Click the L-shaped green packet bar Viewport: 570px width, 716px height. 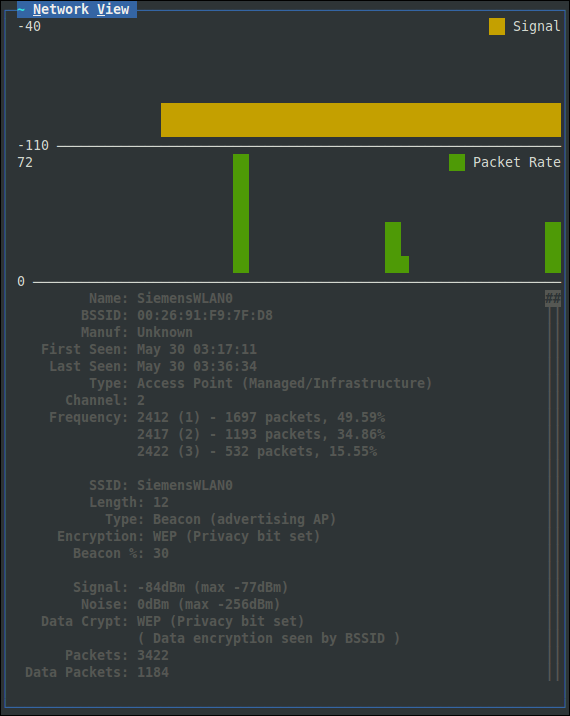click(x=394, y=247)
